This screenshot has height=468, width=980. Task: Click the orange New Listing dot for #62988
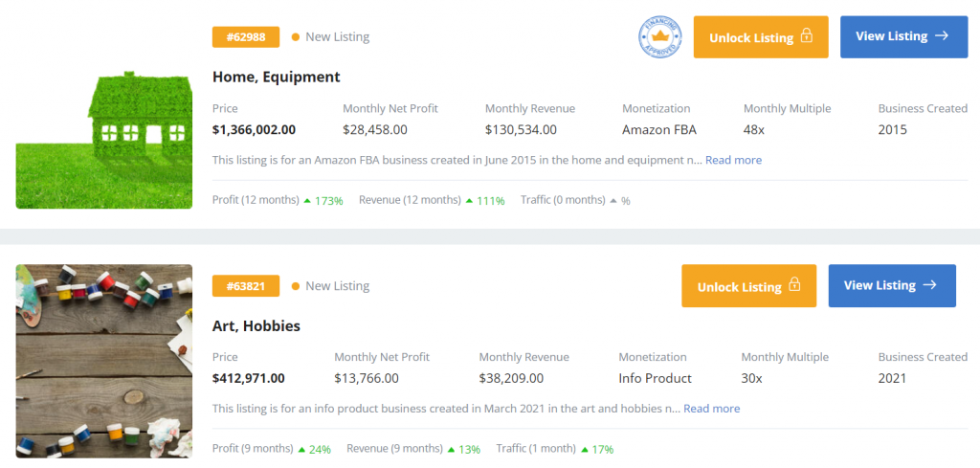pyautogui.click(x=295, y=37)
